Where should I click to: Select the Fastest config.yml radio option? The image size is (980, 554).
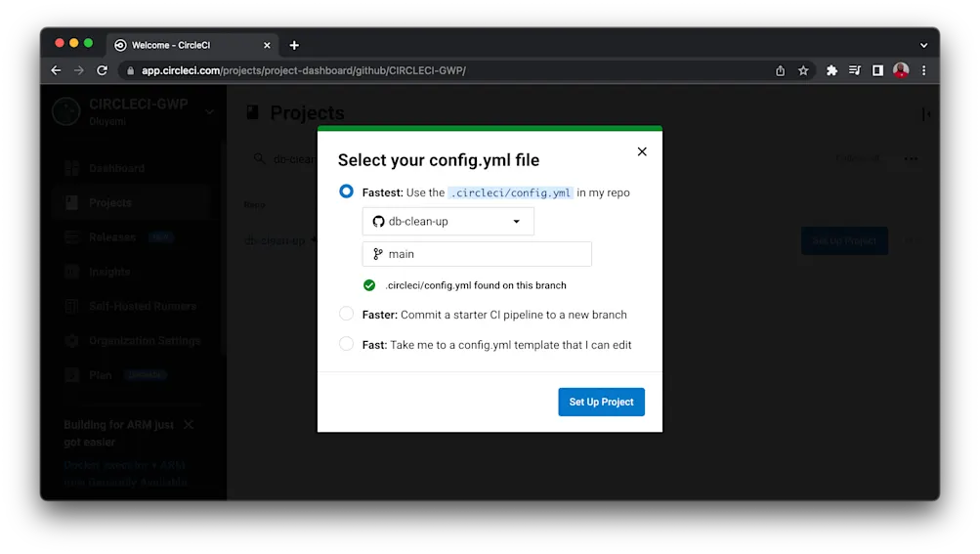pyautogui.click(x=346, y=192)
